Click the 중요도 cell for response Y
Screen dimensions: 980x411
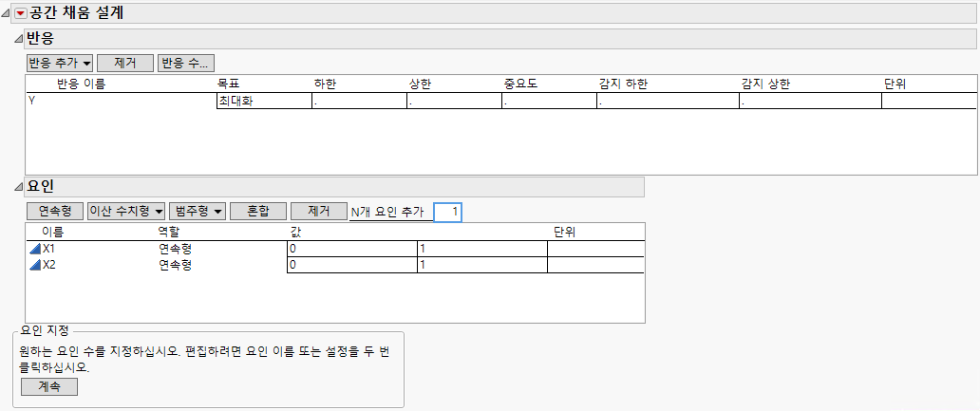click(x=549, y=102)
